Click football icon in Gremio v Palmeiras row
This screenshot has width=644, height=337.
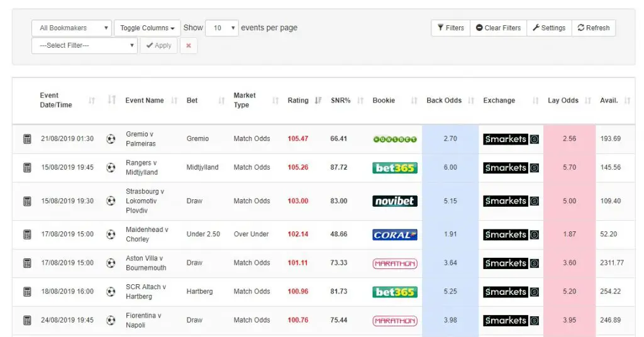pyautogui.click(x=111, y=139)
